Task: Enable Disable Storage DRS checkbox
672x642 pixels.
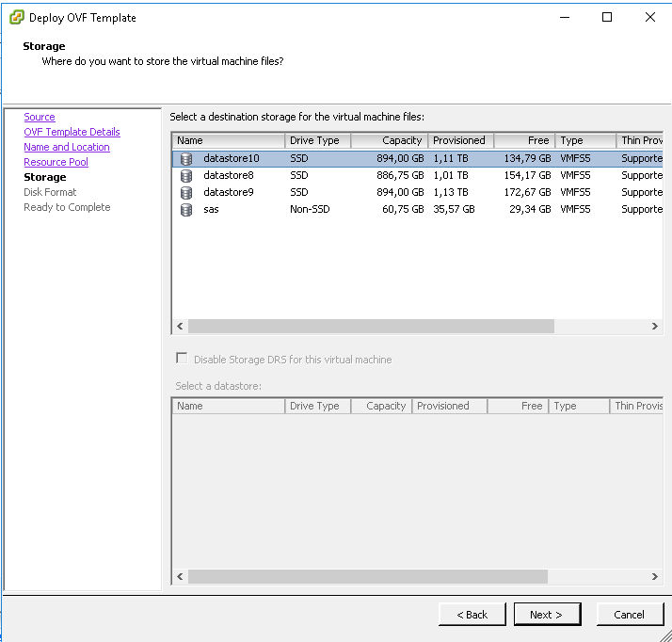Action: click(182, 359)
